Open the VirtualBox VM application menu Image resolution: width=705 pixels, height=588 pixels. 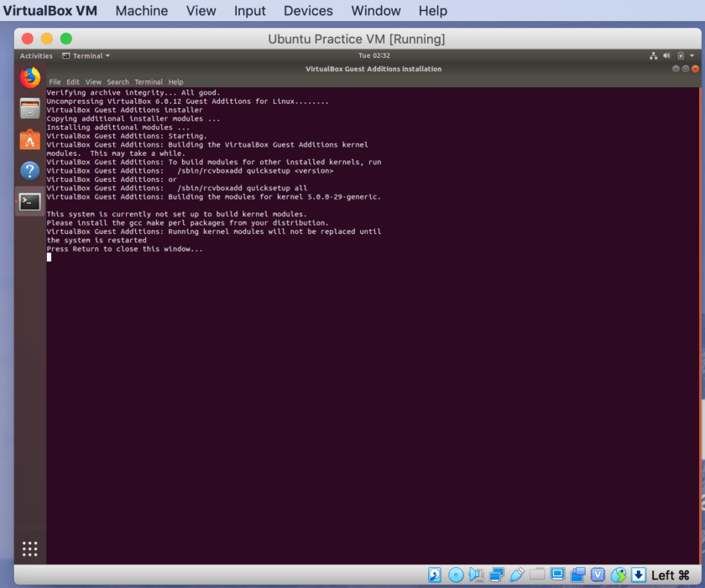(x=50, y=11)
